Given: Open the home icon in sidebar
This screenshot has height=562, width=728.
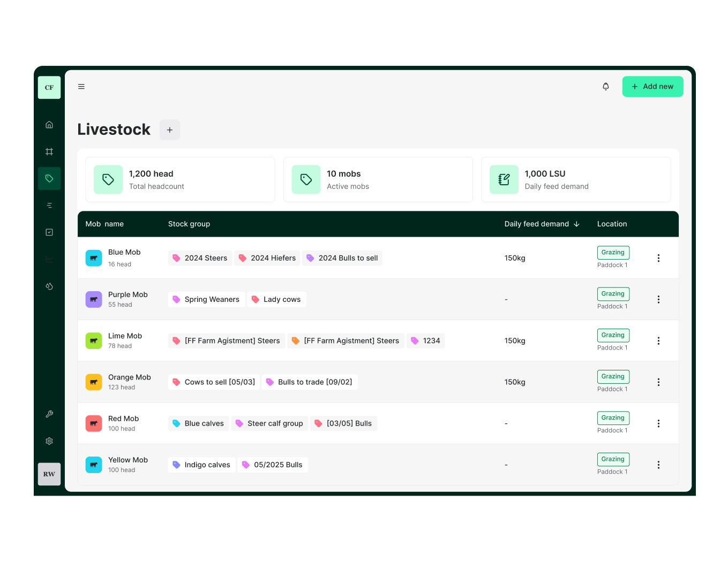Looking at the screenshot, I should [x=49, y=125].
